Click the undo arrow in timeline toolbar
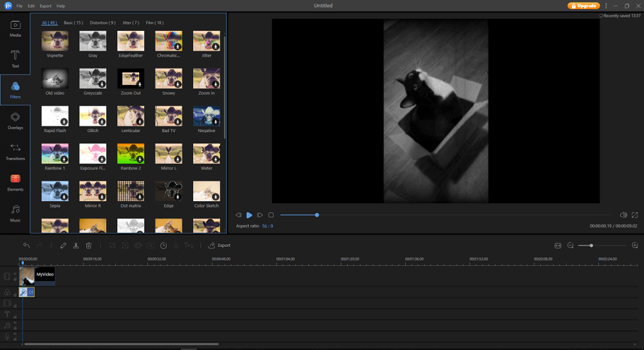The image size is (644, 350). click(26, 246)
